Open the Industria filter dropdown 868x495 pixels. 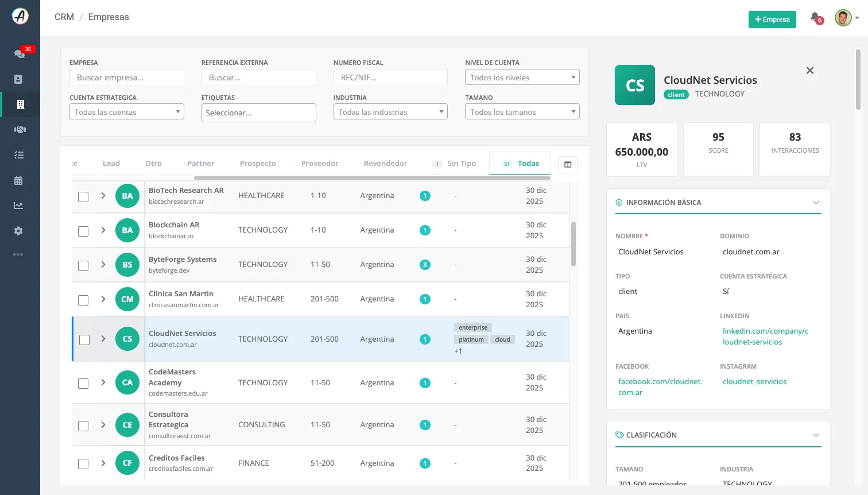[390, 112]
